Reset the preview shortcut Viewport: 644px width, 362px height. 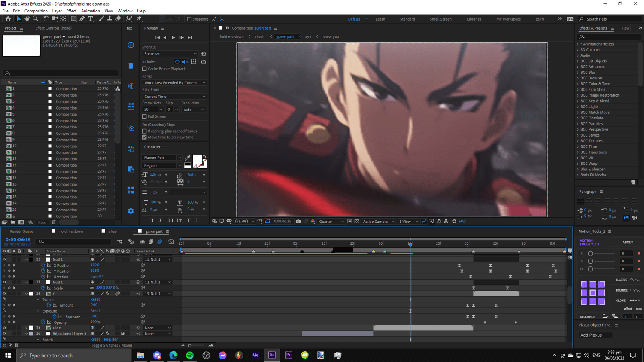[204, 54]
